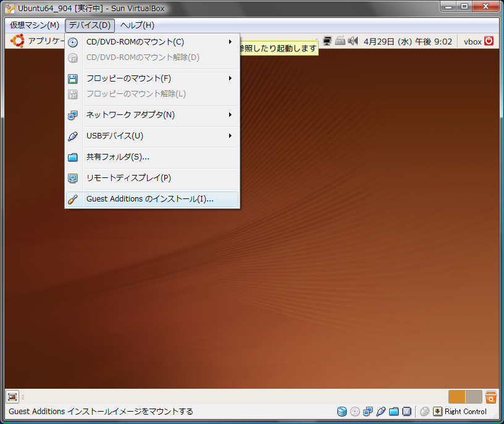The image size is (504, 424).
Task: Click the Right Control host key label
Action: (x=466, y=412)
